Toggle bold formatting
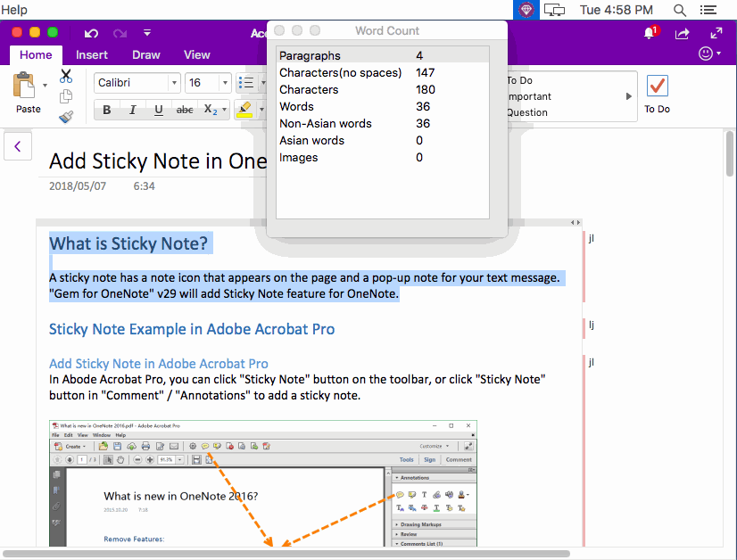This screenshot has height=560, width=737. click(106, 110)
